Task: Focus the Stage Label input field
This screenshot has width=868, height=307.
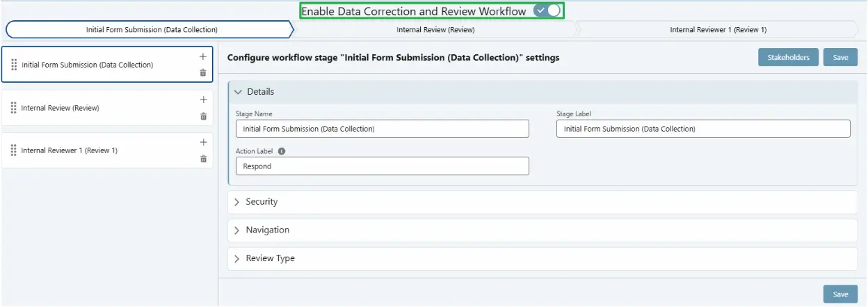Action: pos(703,129)
